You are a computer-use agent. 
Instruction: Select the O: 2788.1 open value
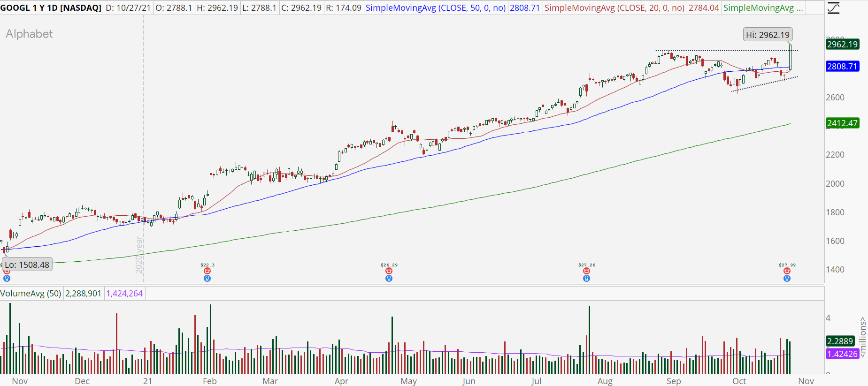click(173, 8)
